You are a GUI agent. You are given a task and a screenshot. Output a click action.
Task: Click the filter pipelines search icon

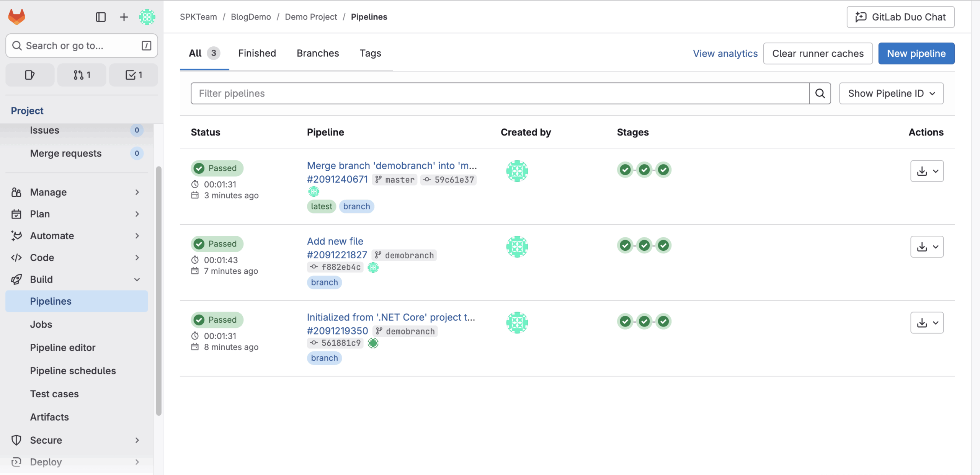pyautogui.click(x=820, y=93)
